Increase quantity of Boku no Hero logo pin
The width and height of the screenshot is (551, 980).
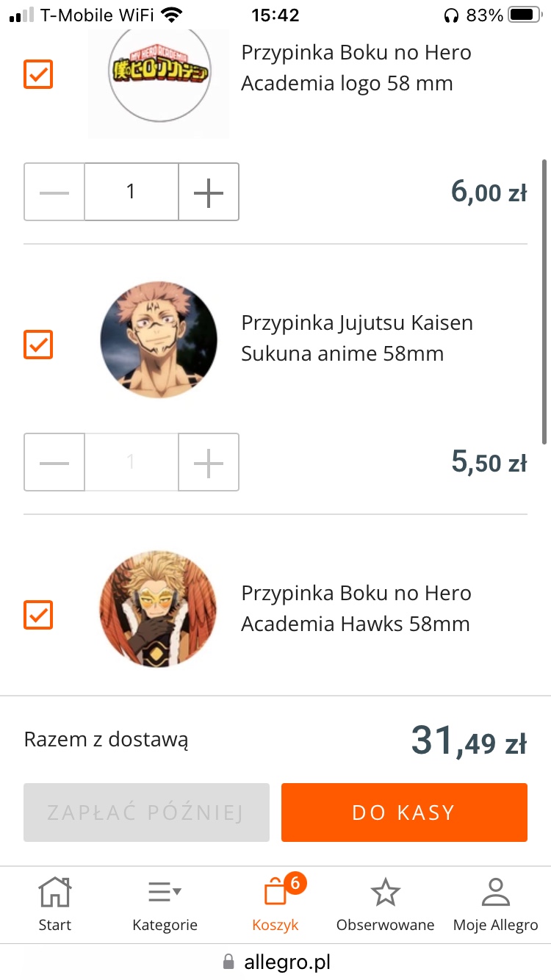point(209,192)
